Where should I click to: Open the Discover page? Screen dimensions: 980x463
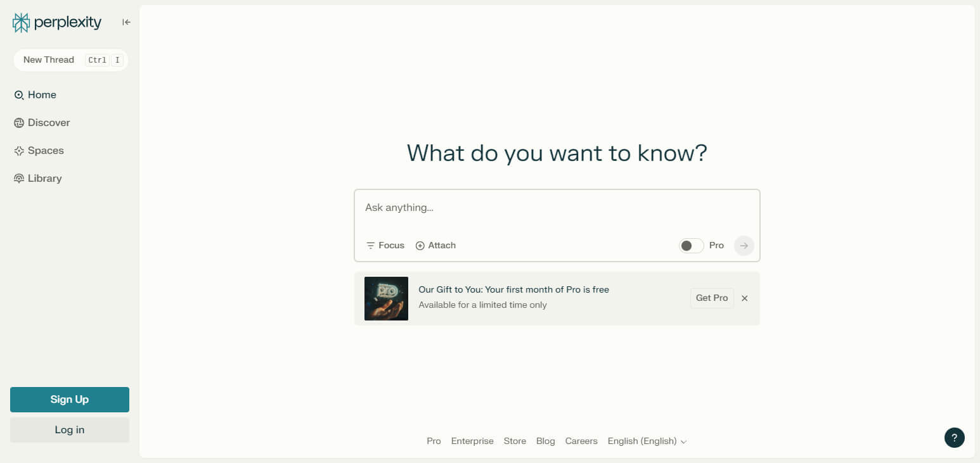point(42,123)
